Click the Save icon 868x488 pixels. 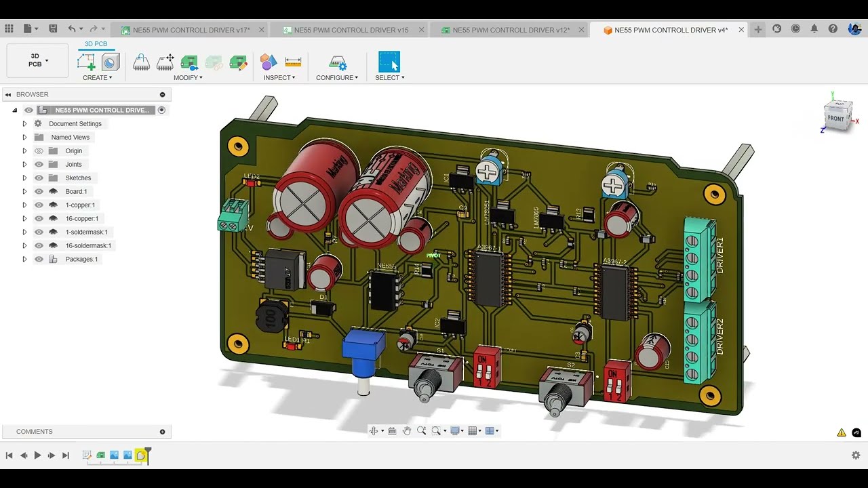pos(53,29)
